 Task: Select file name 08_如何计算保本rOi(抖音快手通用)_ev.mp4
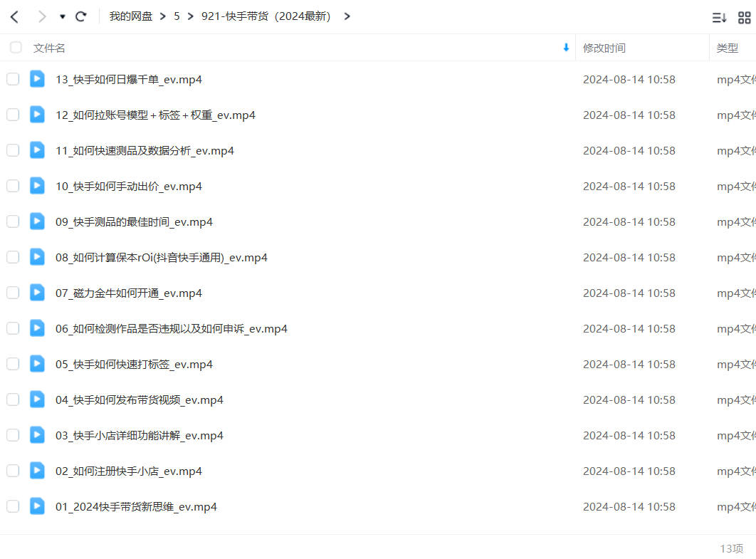coord(162,258)
